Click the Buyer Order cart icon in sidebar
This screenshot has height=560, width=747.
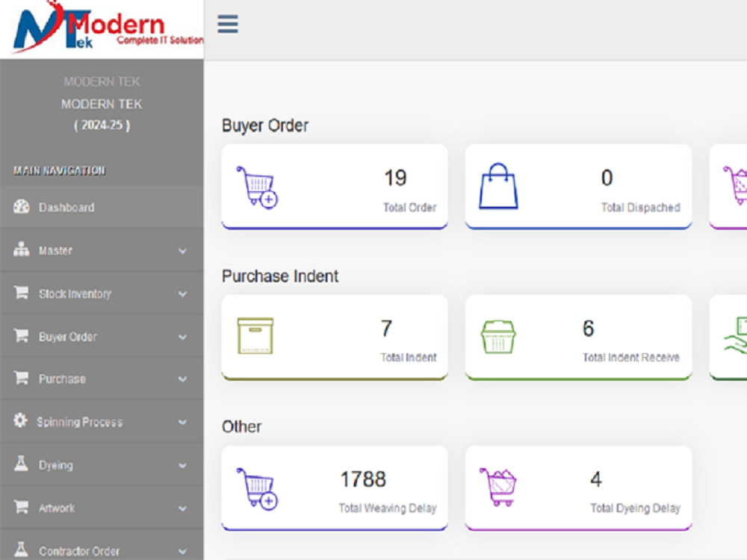21,335
